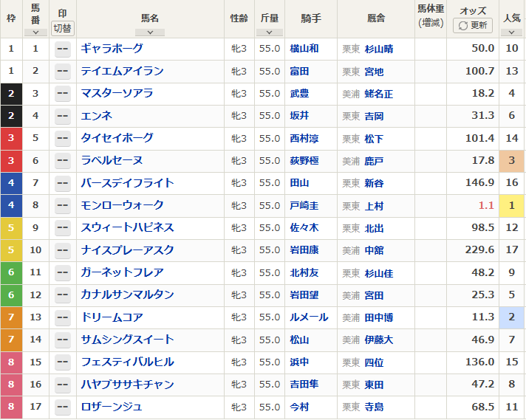Open trainer page for 田中博

coord(379,317)
